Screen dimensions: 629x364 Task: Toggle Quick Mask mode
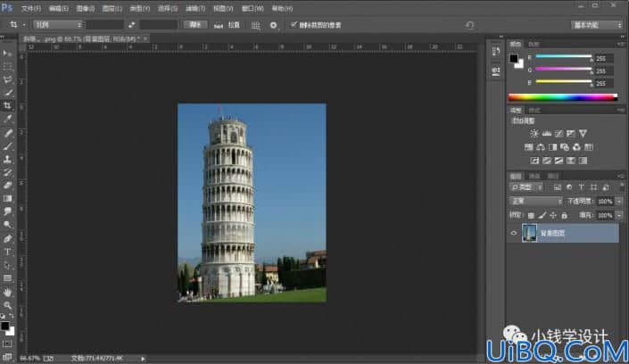(7, 344)
